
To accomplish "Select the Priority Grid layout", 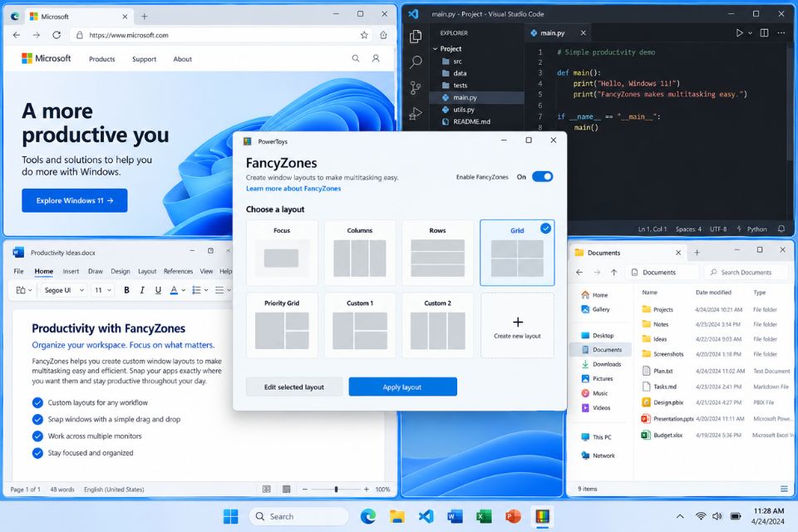I will (x=282, y=325).
